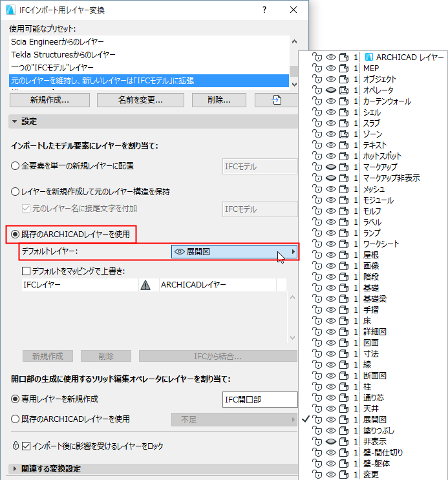The image size is (448, 480).
Task: Click 新規作成... preset button
Action: click(x=50, y=100)
